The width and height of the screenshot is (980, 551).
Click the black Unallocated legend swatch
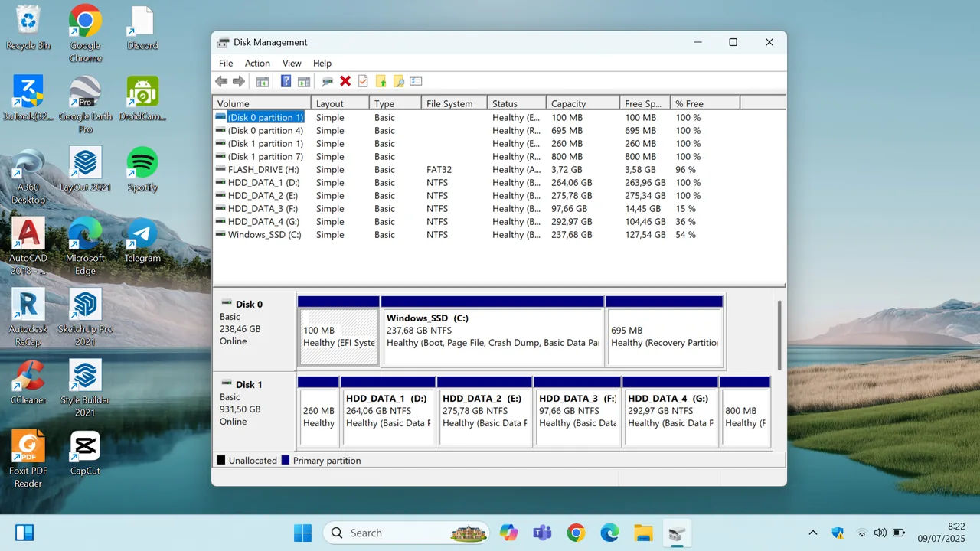point(221,461)
